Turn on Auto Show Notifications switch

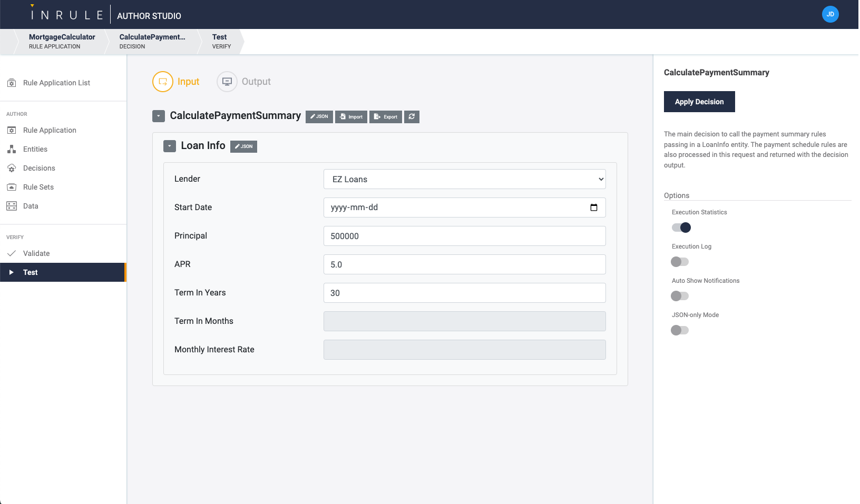(x=680, y=296)
